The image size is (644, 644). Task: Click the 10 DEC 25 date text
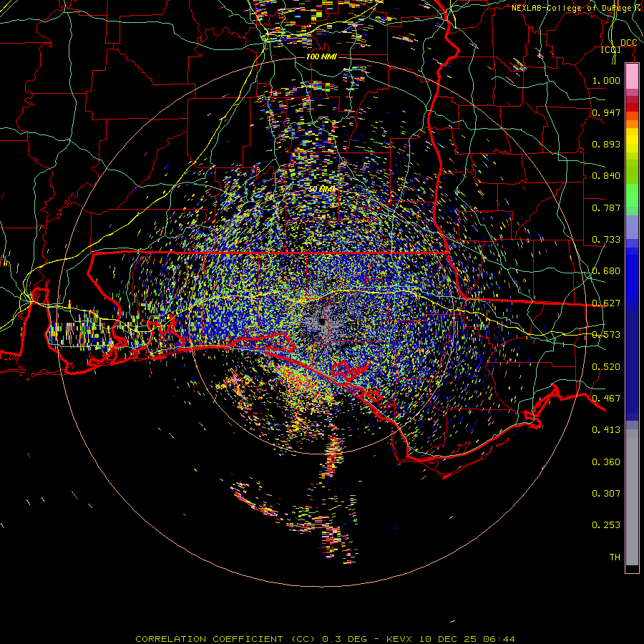tap(449, 639)
